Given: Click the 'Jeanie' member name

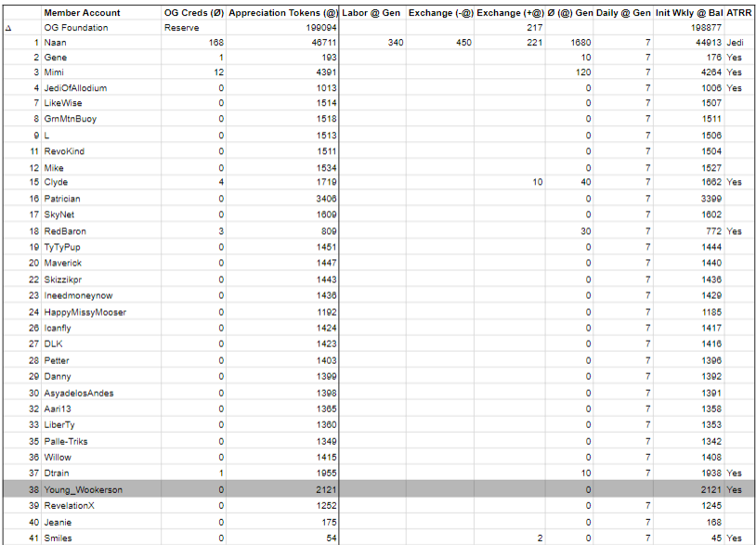Looking at the screenshot, I should coord(58,523).
